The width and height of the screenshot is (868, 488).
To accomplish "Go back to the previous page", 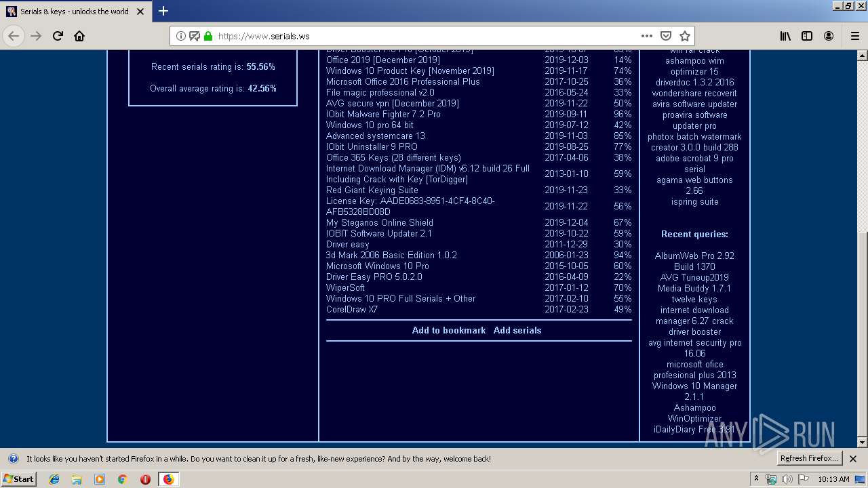I will [14, 36].
